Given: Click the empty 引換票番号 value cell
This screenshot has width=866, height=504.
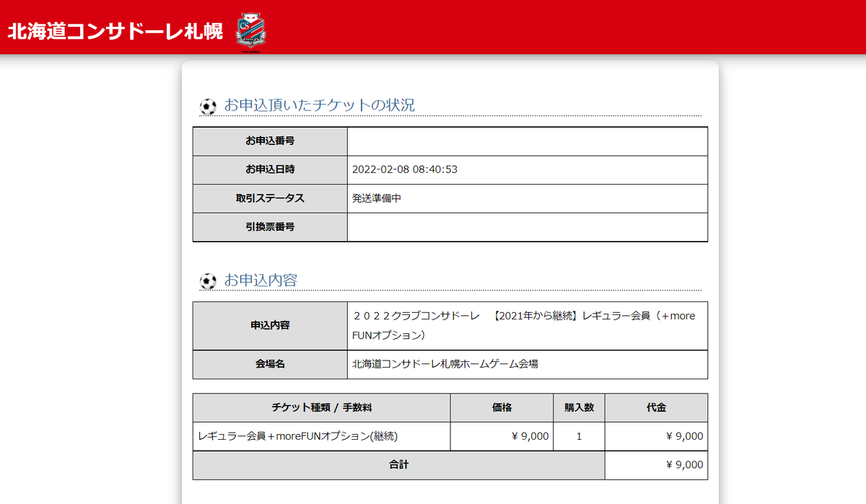Looking at the screenshot, I should 528,227.
